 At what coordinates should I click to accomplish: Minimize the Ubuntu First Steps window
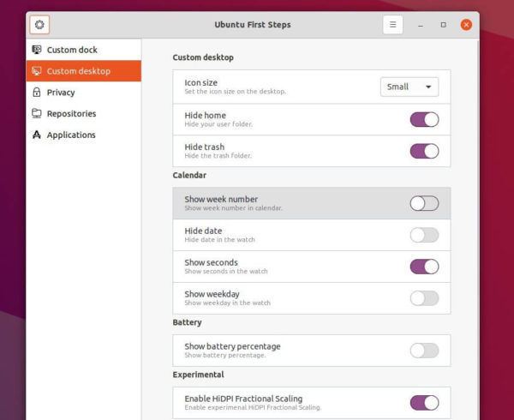pos(421,25)
